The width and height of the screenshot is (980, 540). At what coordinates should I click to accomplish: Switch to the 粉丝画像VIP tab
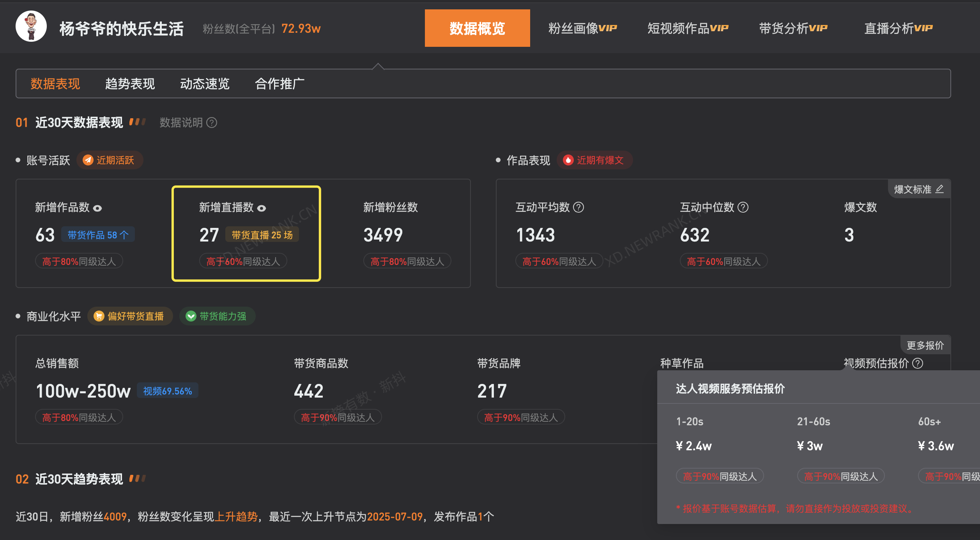coord(582,28)
